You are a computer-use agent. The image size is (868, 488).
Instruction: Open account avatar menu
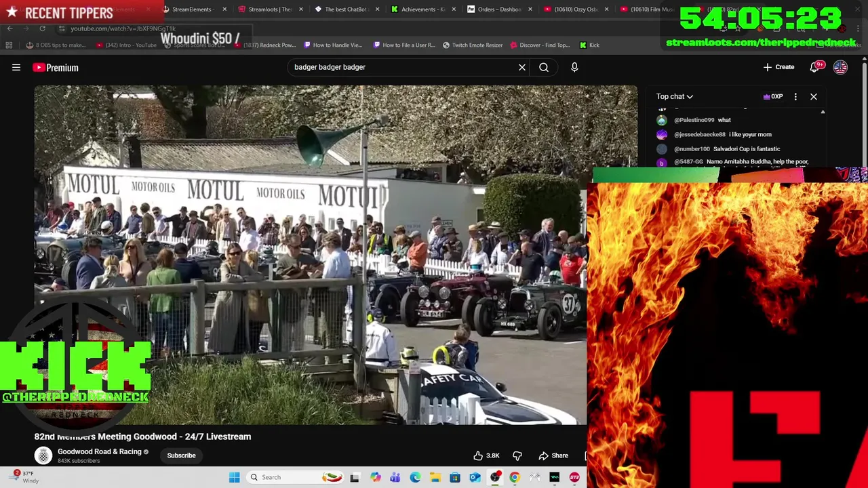[x=840, y=67]
